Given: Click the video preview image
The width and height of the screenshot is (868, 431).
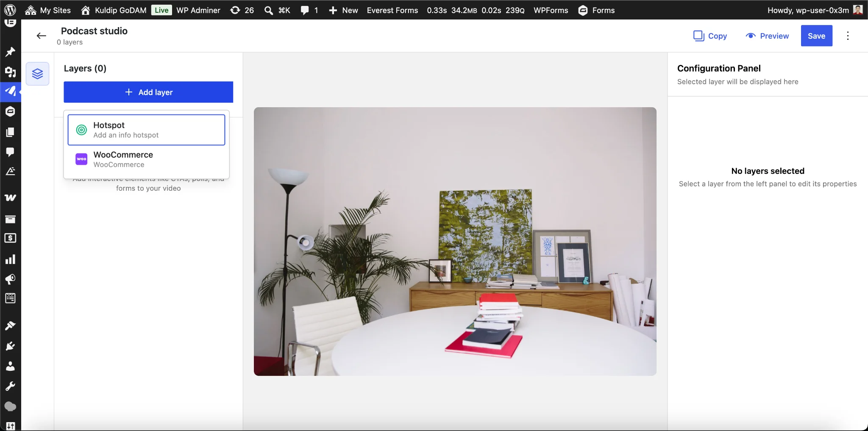Looking at the screenshot, I should pyautogui.click(x=455, y=242).
